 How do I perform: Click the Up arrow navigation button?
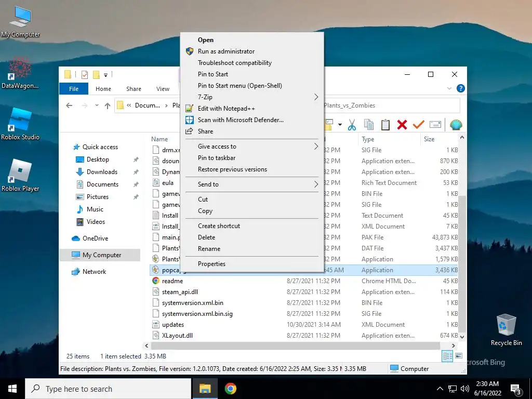(108, 105)
